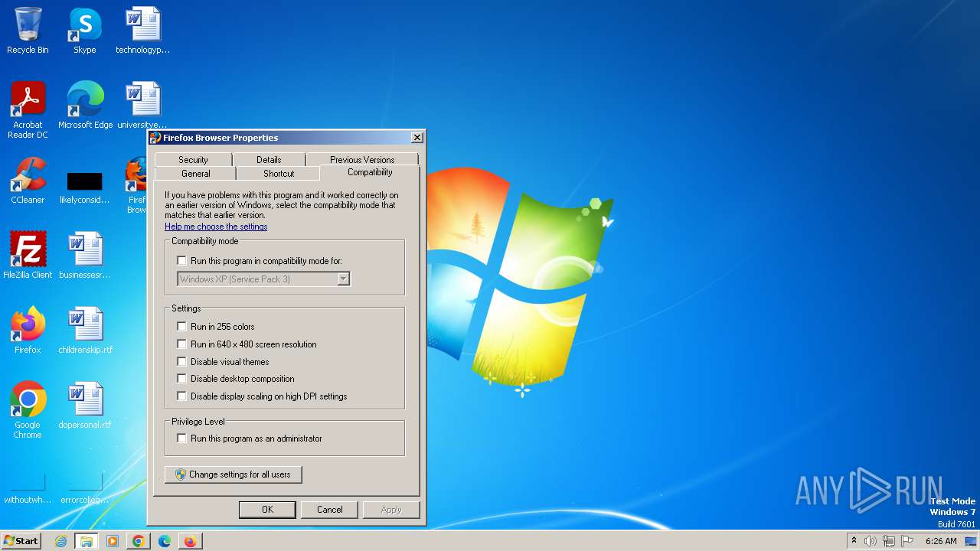Open Acrobat Reader DC shortcut

pos(28,109)
